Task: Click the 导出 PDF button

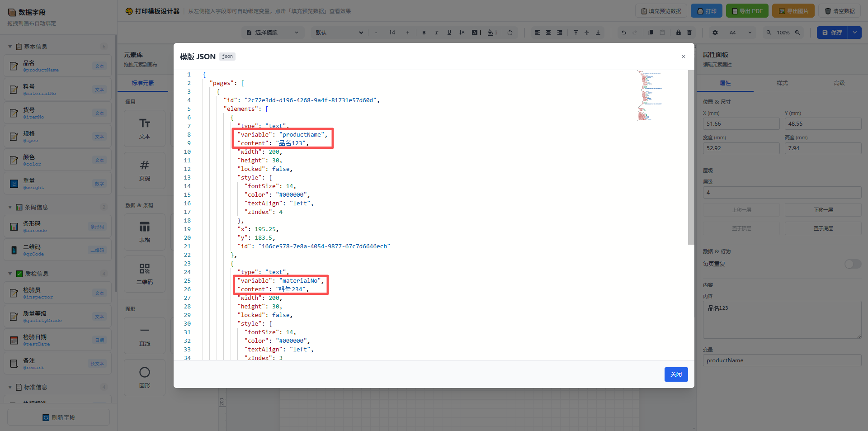Action: pos(747,11)
